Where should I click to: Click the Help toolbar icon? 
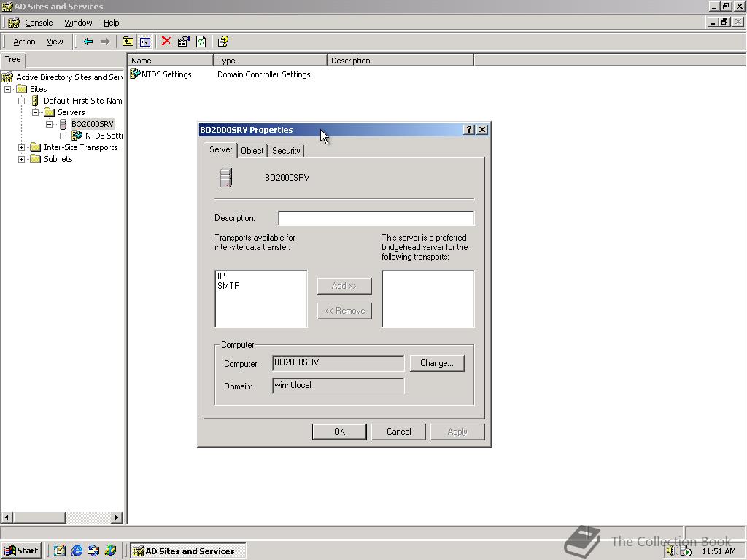[x=222, y=42]
